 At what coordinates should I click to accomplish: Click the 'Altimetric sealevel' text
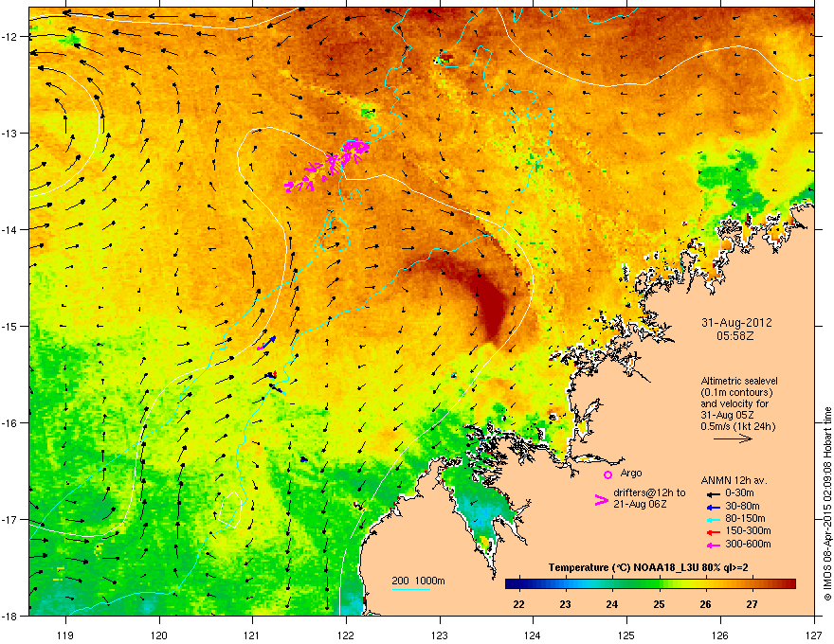(739, 381)
